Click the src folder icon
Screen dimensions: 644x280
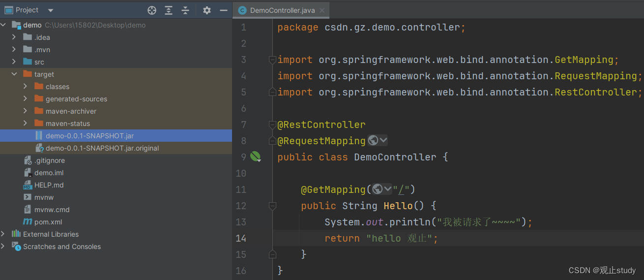pyautogui.click(x=28, y=62)
